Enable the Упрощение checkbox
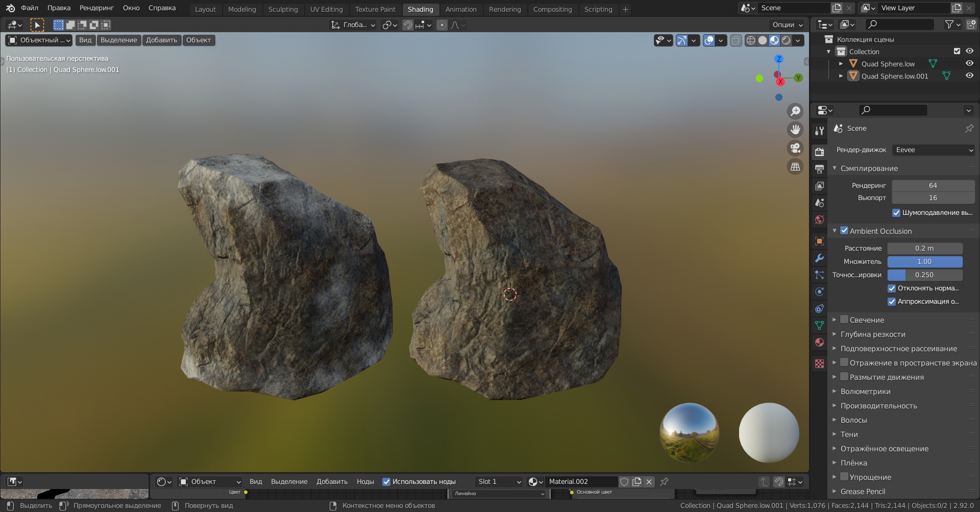This screenshot has width=980, height=512. (844, 477)
